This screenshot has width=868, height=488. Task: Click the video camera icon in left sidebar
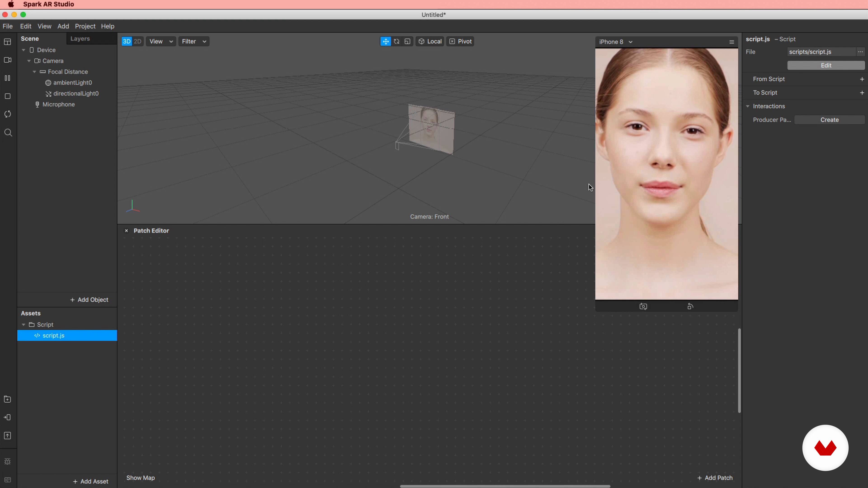7,60
